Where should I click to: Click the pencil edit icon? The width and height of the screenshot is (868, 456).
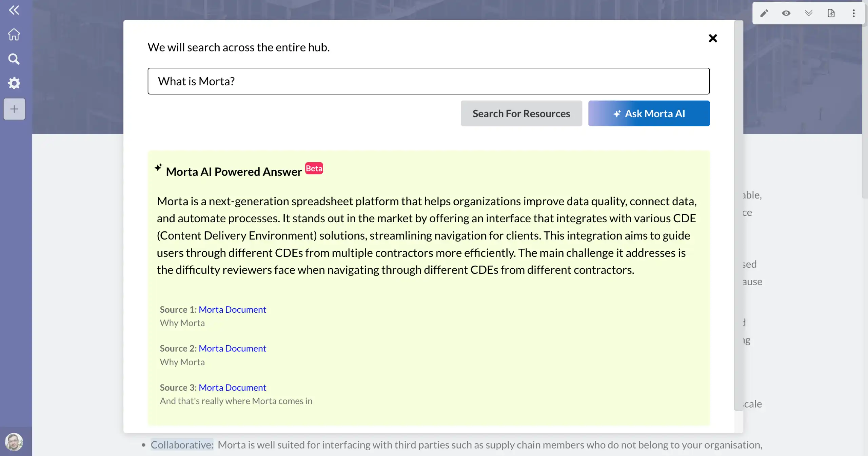click(x=764, y=13)
